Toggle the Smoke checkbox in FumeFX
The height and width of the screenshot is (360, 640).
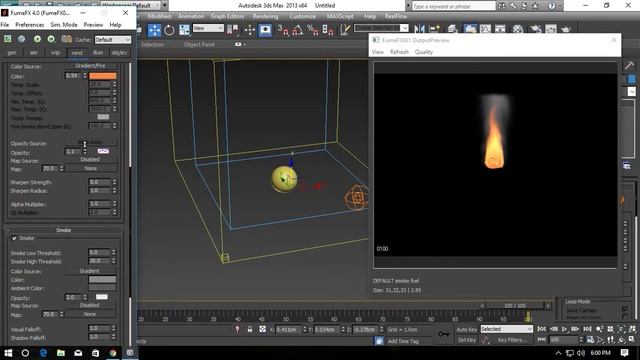click(14, 238)
